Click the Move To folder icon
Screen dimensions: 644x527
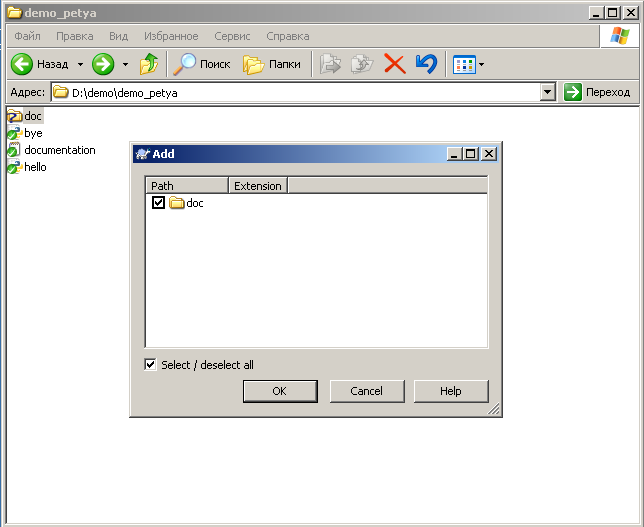click(x=330, y=64)
